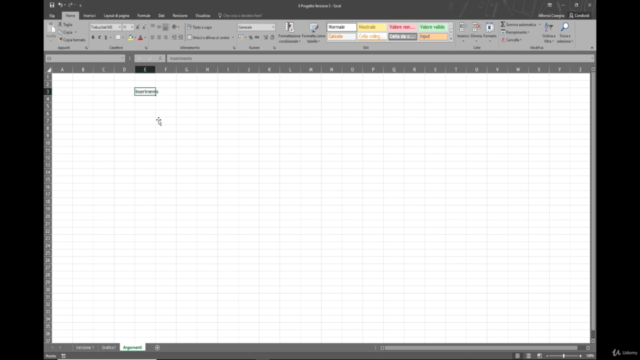Switch to the Grafici sheet tab
This screenshot has height=360, width=640.
pos(109,348)
